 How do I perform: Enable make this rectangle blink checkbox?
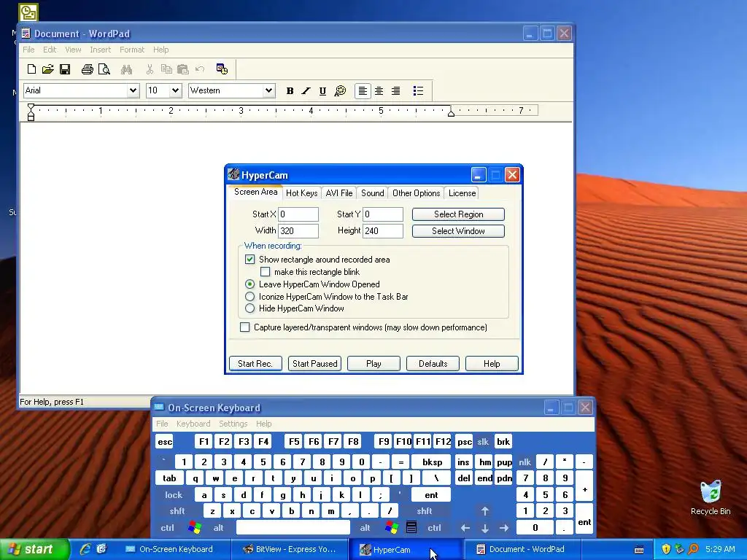coord(266,272)
